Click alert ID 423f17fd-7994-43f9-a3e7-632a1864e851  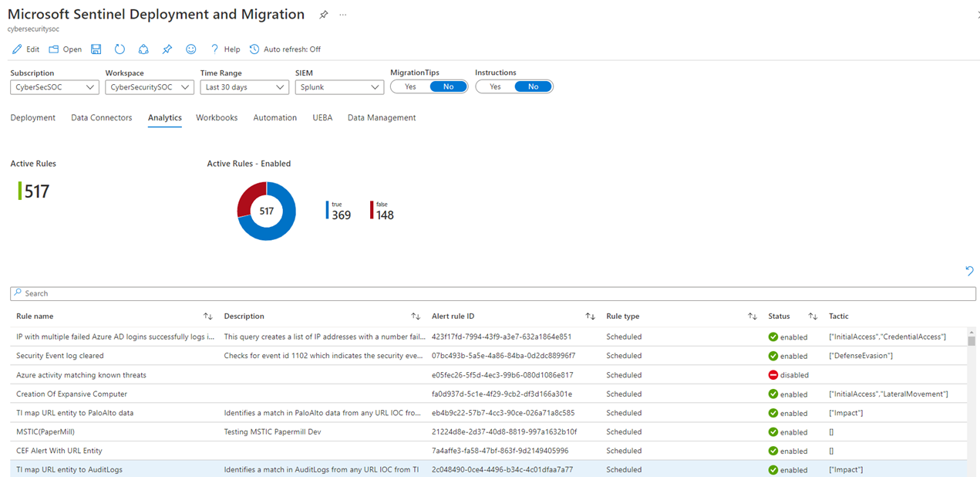pos(501,337)
